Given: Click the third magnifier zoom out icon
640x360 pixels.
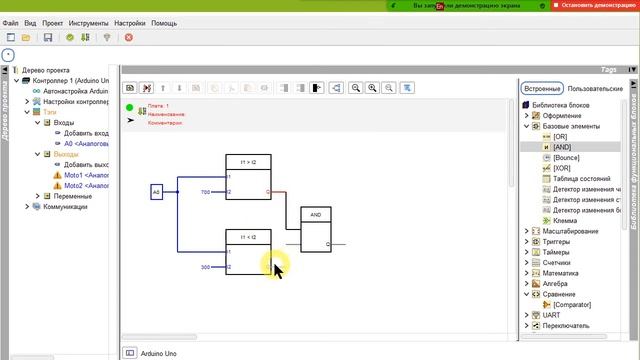Looking at the screenshot, I should pyautogui.click(x=389, y=88).
